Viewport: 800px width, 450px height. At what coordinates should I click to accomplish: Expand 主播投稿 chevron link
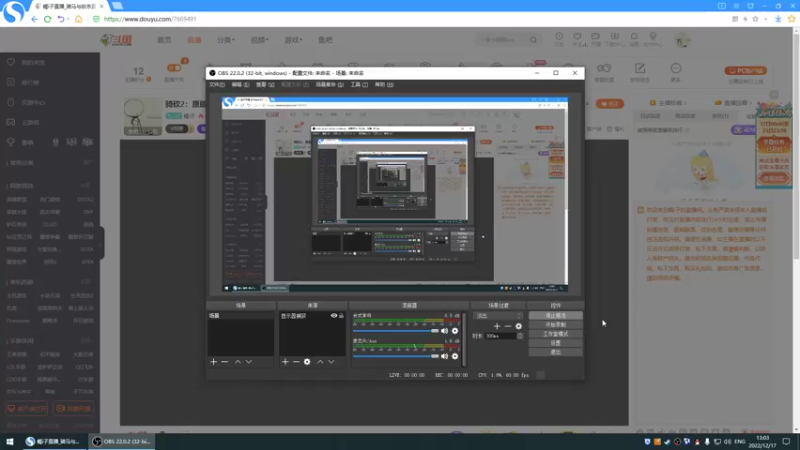(668, 103)
